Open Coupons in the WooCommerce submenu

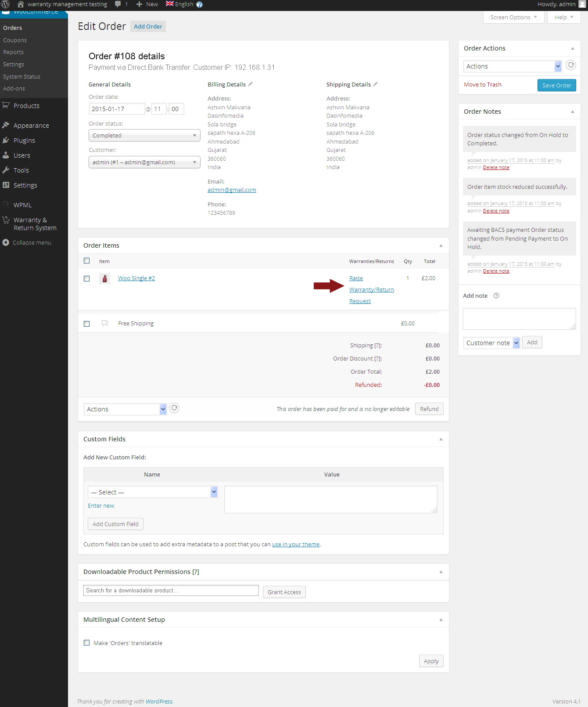click(15, 40)
